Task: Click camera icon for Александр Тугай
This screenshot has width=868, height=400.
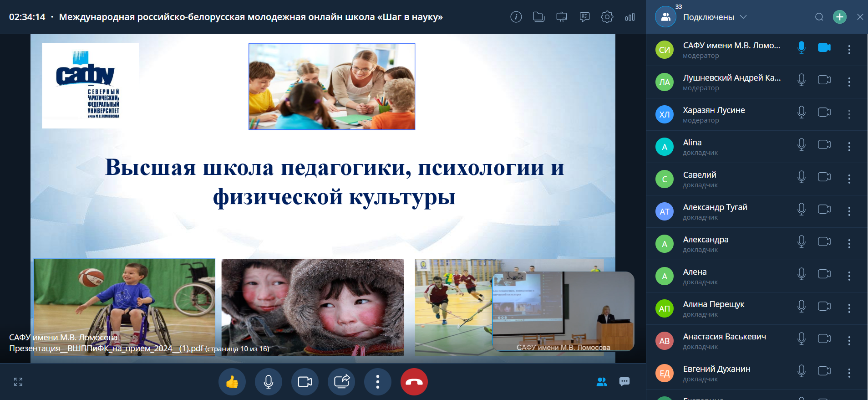Action: pos(824,209)
